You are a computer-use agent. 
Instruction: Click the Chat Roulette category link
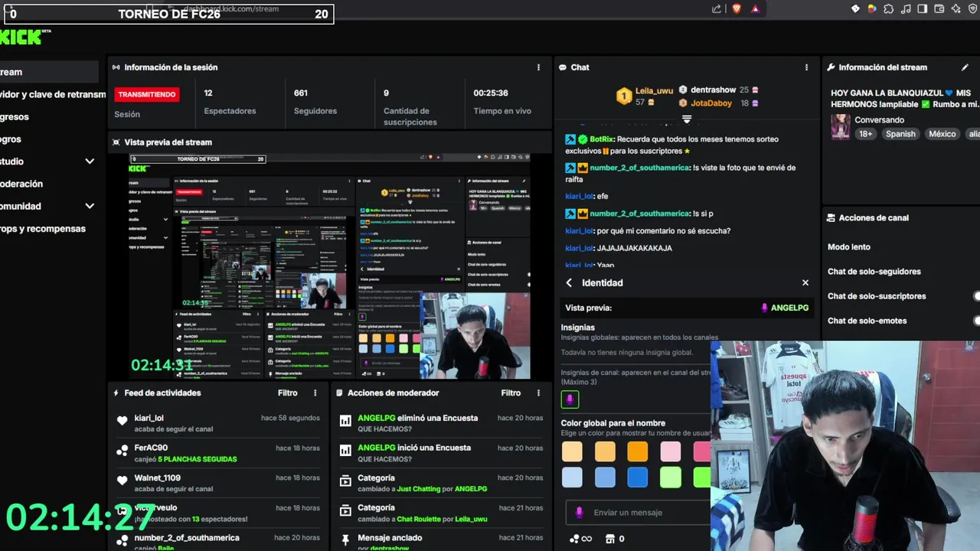(x=418, y=519)
